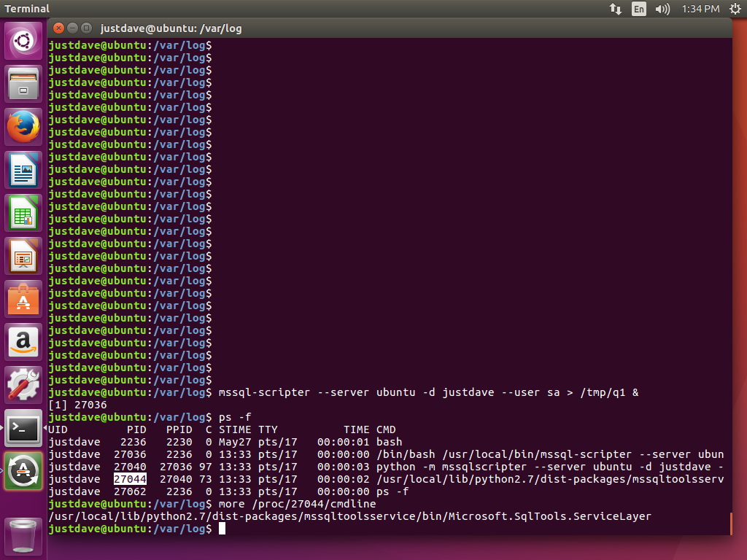Open Ubuntu Software Center
This screenshot has height=560, width=747.
coord(23,299)
